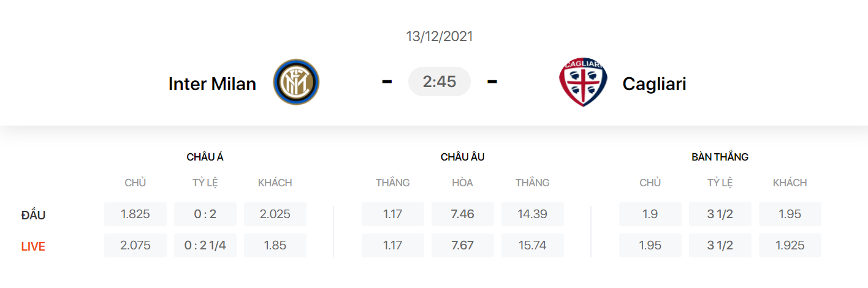Click live European draw odds 7.67

click(463, 246)
